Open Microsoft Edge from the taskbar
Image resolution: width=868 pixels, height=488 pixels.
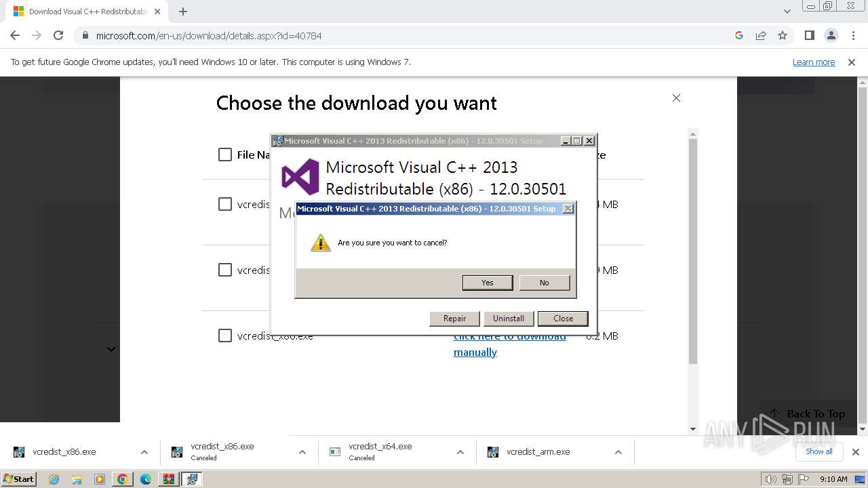[146, 479]
